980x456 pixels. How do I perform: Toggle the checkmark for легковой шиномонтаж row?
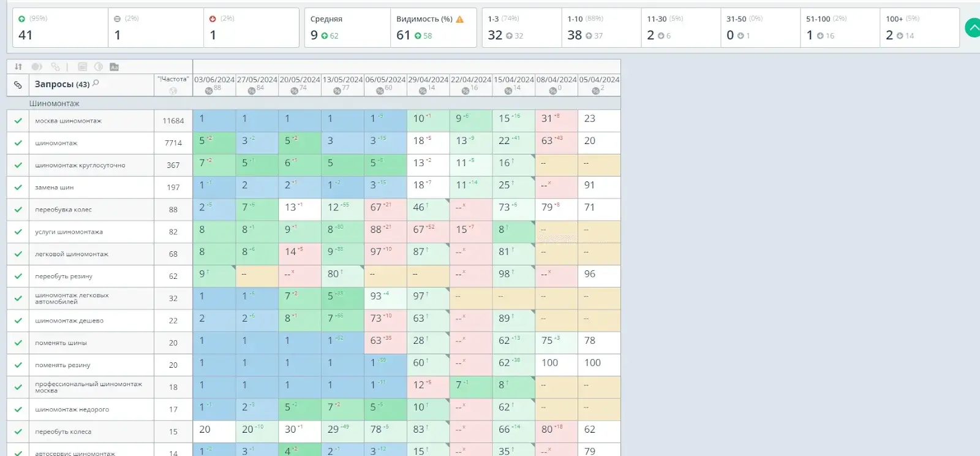point(18,254)
